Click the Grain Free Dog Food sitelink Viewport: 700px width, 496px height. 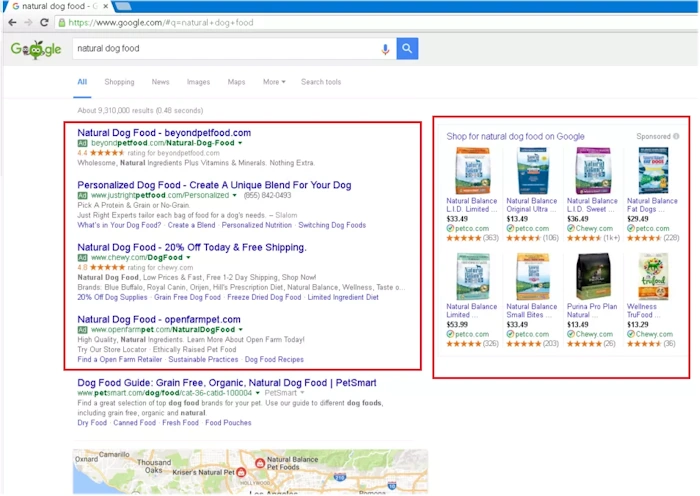click(x=188, y=297)
